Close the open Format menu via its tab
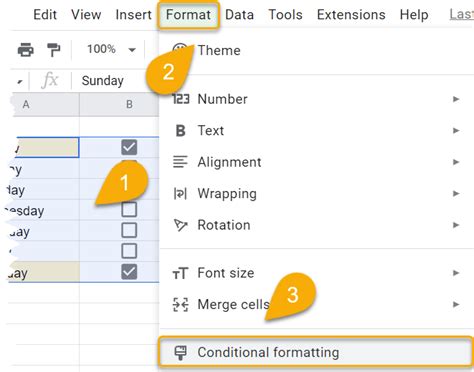 [x=188, y=15]
